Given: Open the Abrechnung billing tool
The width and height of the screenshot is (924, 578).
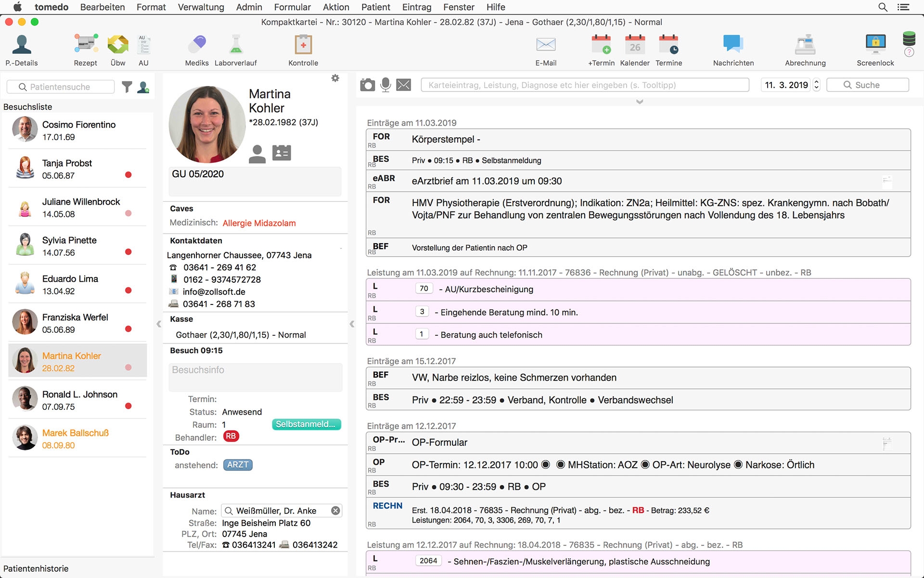Looking at the screenshot, I should click(x=805, y=45).
